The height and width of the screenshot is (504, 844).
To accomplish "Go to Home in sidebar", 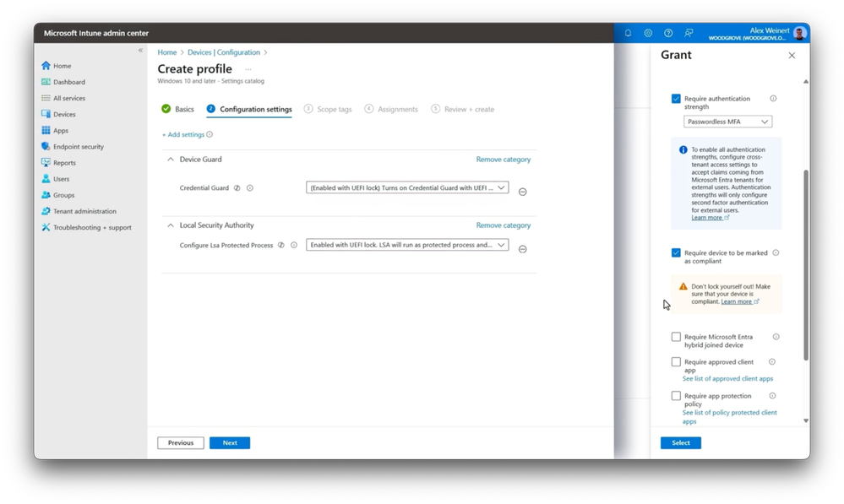I will (x=62, y=66).
